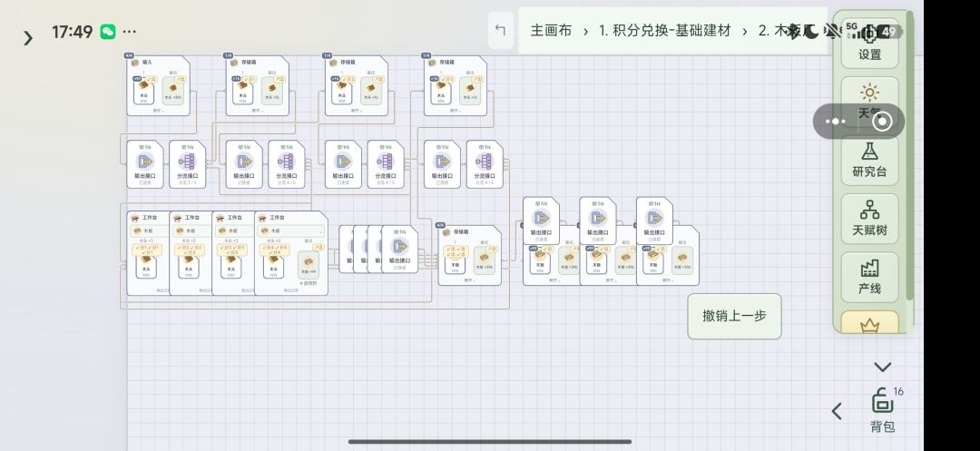Image resolution: width=980 pixels, height=451 pixels.
Task: Select the third 输出接口 in the right cluster
Action: pos(654,221)
